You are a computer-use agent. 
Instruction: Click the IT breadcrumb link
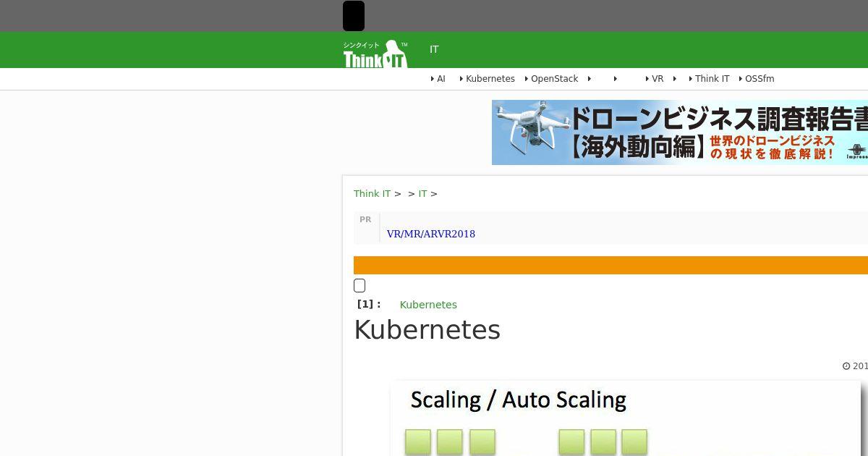point(422,194)
